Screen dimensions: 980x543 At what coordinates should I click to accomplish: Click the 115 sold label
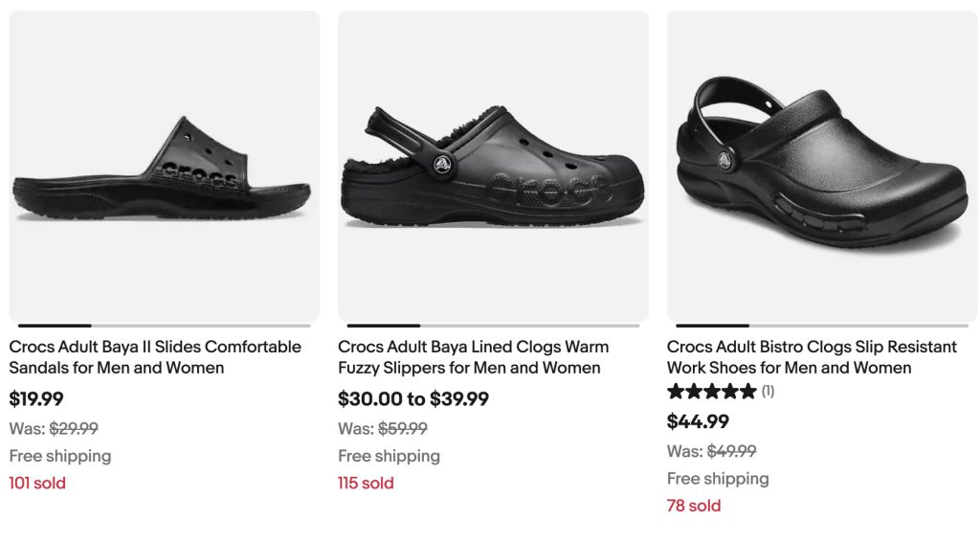pos(366,483)
